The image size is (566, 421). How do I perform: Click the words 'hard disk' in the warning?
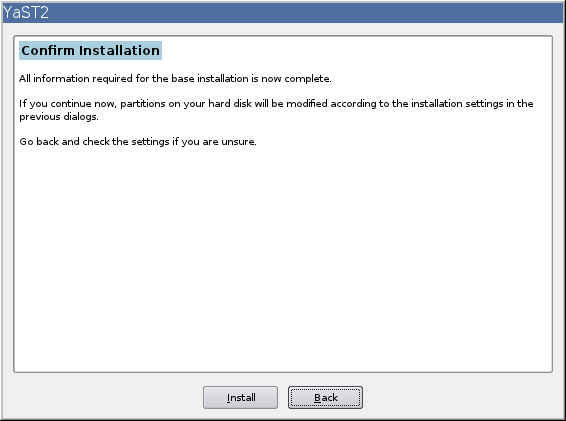pyautogui.click(x=230, y=104)
